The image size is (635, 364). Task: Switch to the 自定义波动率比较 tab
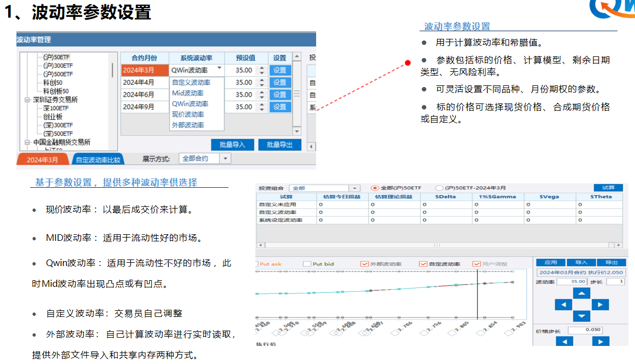98,158
